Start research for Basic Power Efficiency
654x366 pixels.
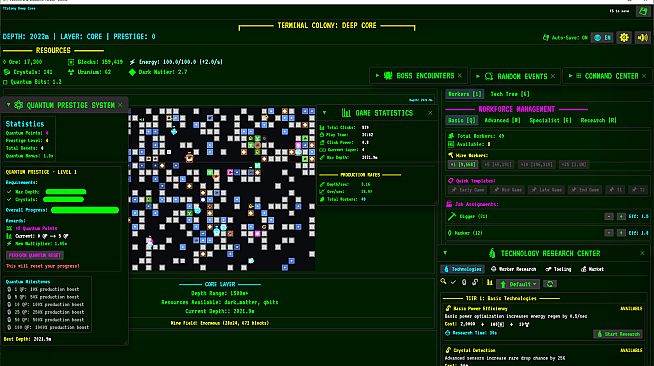[x=618, y=334]
